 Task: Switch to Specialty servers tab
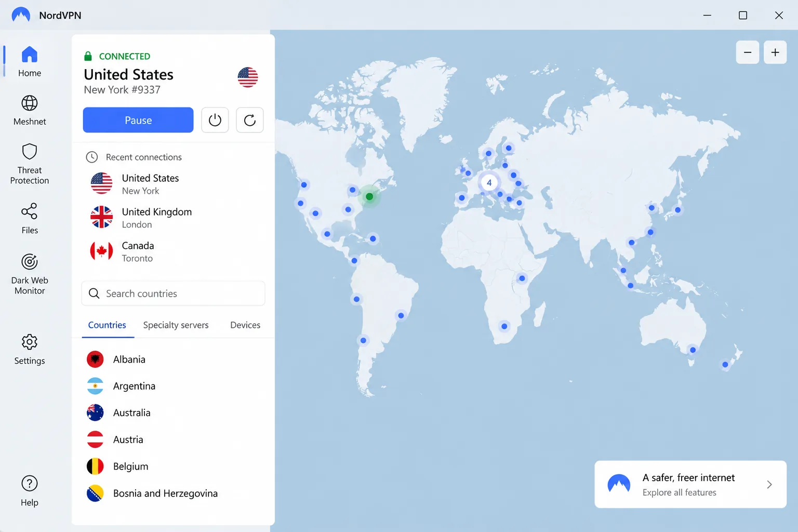coord(176,325)
